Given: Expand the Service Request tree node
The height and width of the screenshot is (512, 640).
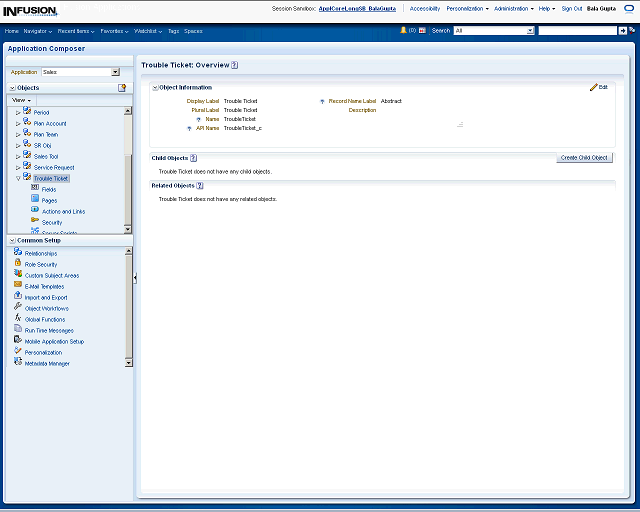Looking at the screenshot, I should (x=18, y=167).
